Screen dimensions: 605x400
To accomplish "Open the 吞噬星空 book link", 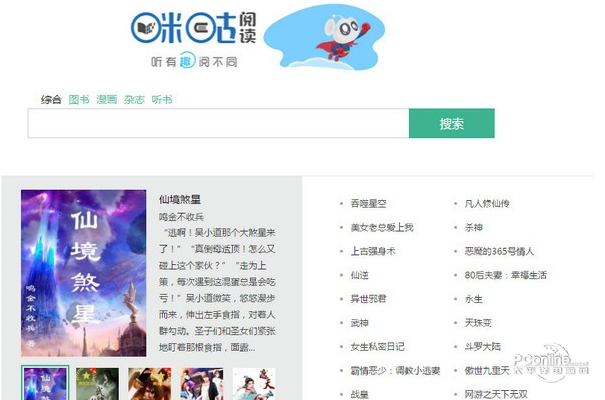I will [x=368, y=203].
